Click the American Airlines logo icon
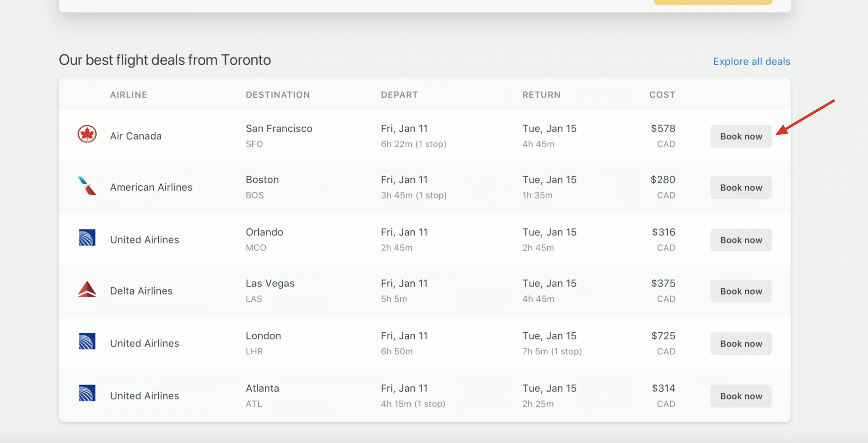 point(87,186)
